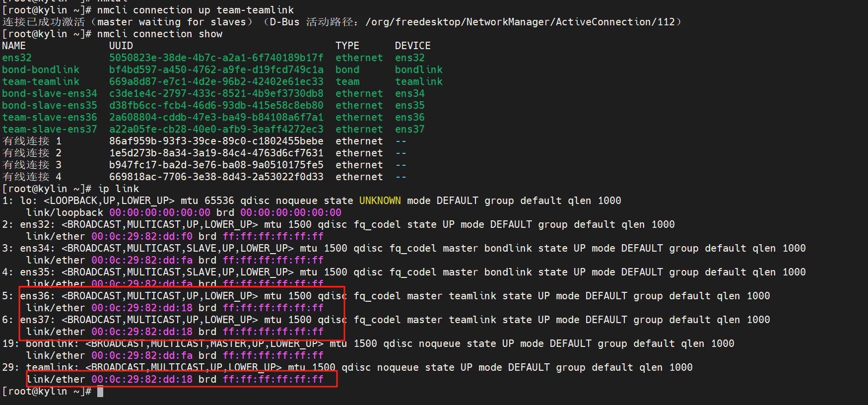Click MAC address 00:0c:29:82:dd:f0

point(142,236)
